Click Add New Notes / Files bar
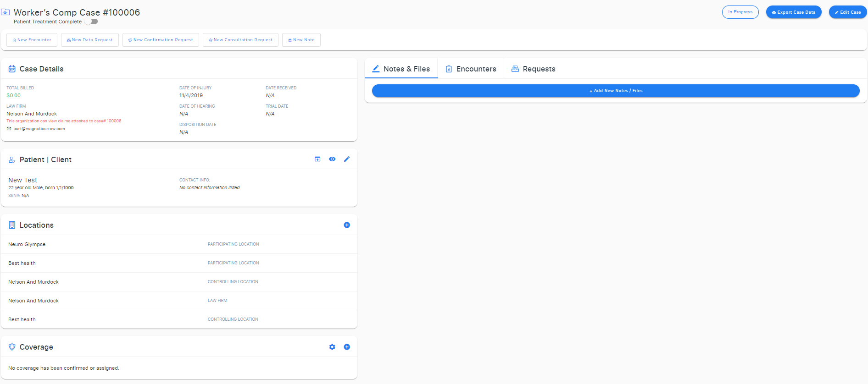 [616, 91]
